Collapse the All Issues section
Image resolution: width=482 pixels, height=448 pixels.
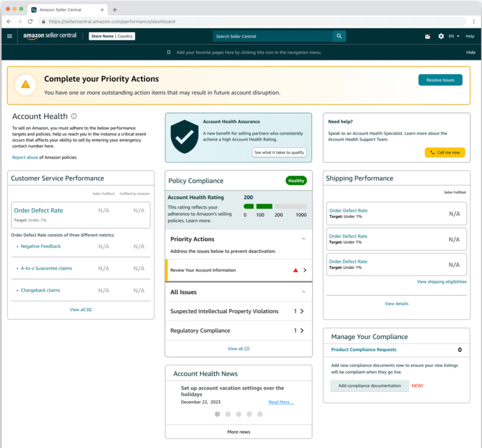point(303,292)
